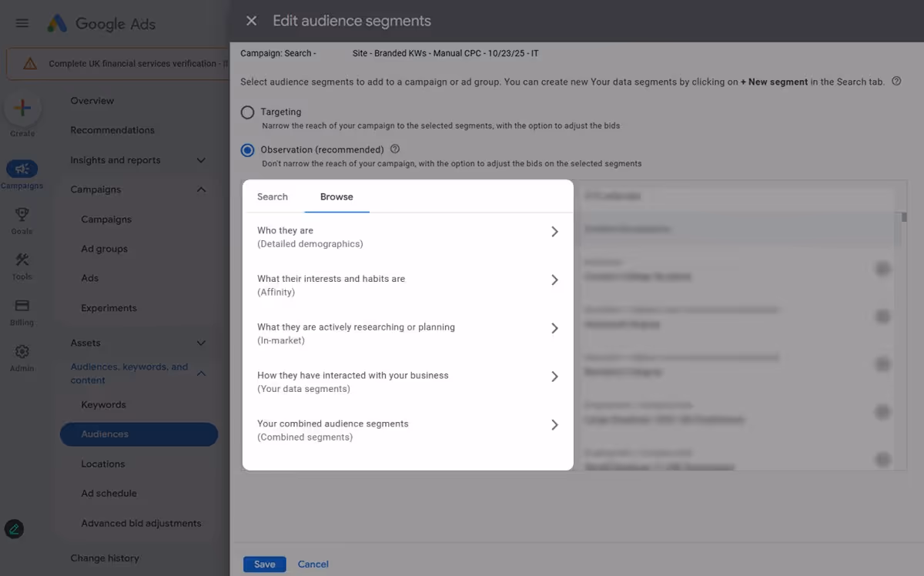Open the hamburger navigation menu
924x576 pixels.
tap(22, 22)
